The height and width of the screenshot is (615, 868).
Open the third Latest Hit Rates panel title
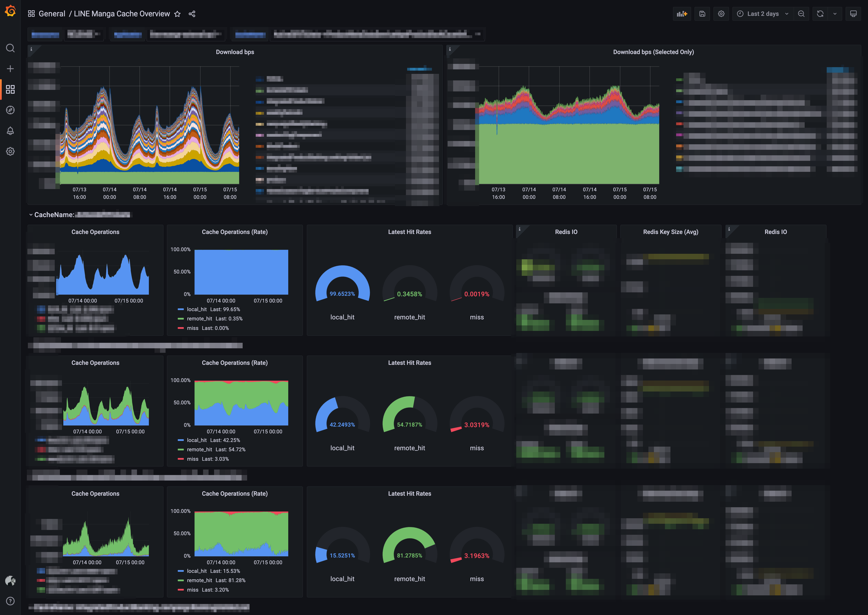coord(409,493)
